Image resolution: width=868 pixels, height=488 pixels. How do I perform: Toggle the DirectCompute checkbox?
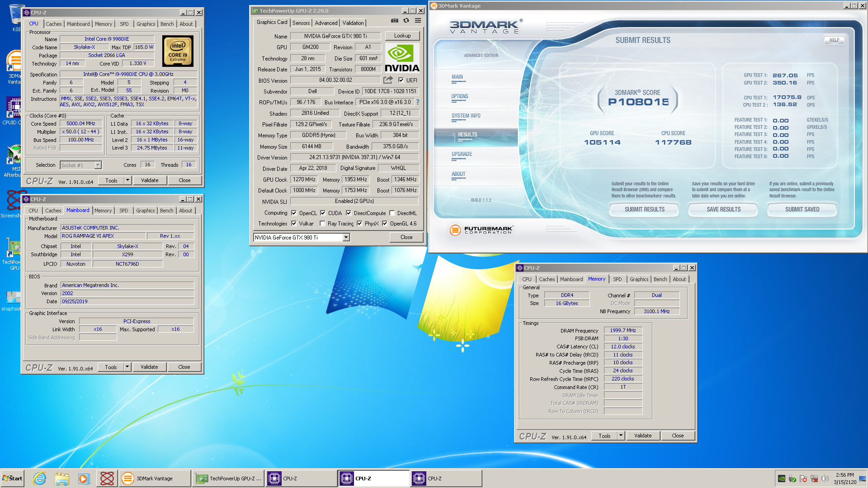click(349, 213)
